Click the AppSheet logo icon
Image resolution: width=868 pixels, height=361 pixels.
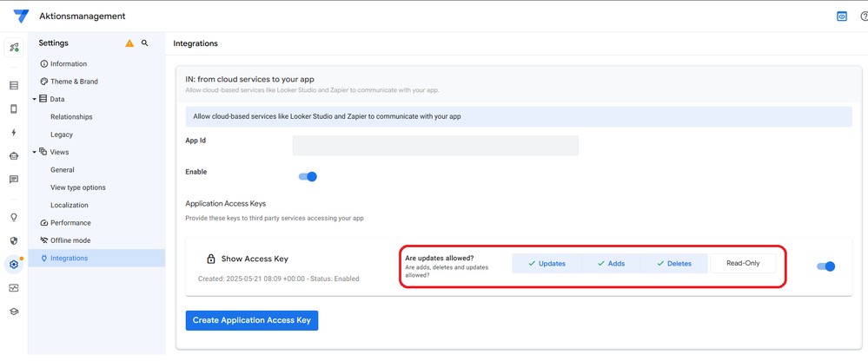21,16
